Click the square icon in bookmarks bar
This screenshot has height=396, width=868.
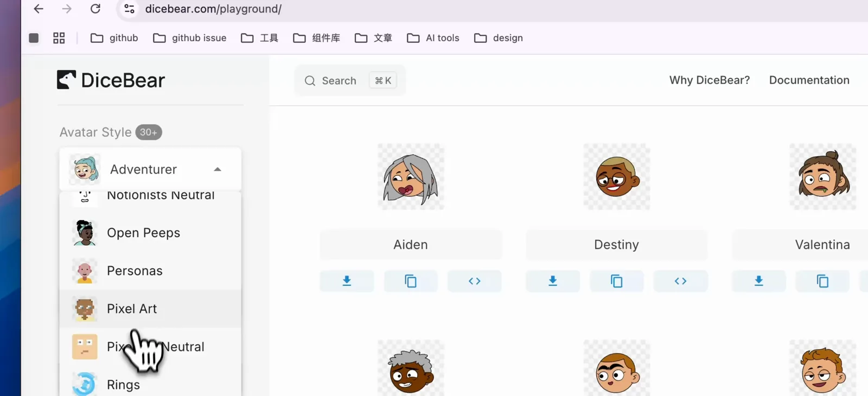pos(34,38)
